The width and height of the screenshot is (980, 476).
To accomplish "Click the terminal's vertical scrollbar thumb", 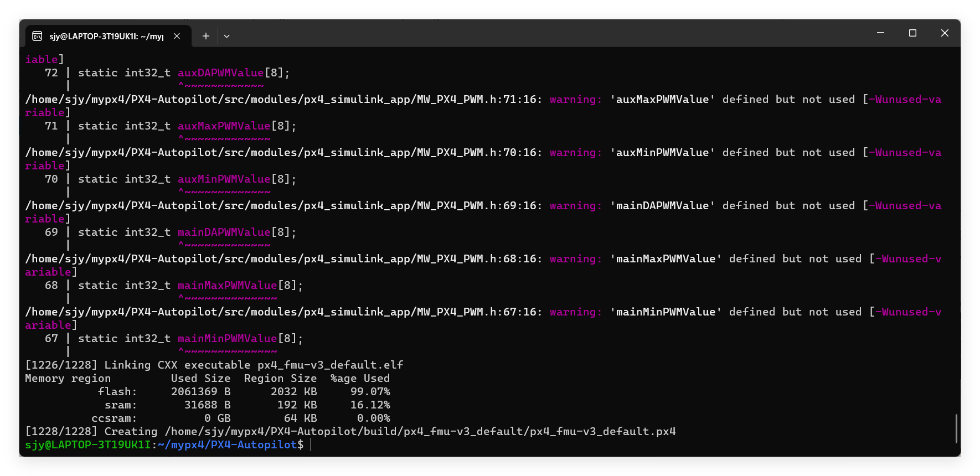I will pyautogui.click(x=956, y=428).
